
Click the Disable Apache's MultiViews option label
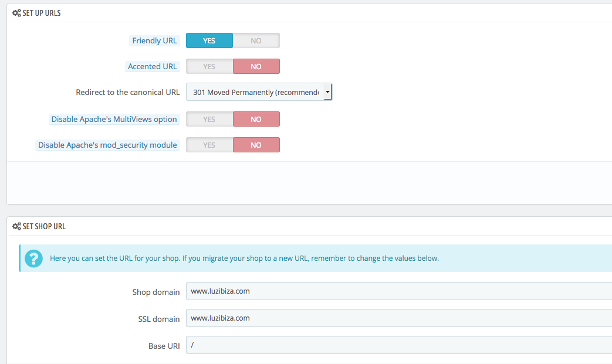(114, 119)
